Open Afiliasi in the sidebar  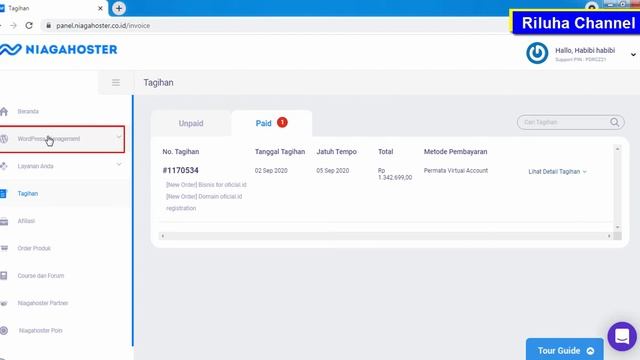coord(26,221)
